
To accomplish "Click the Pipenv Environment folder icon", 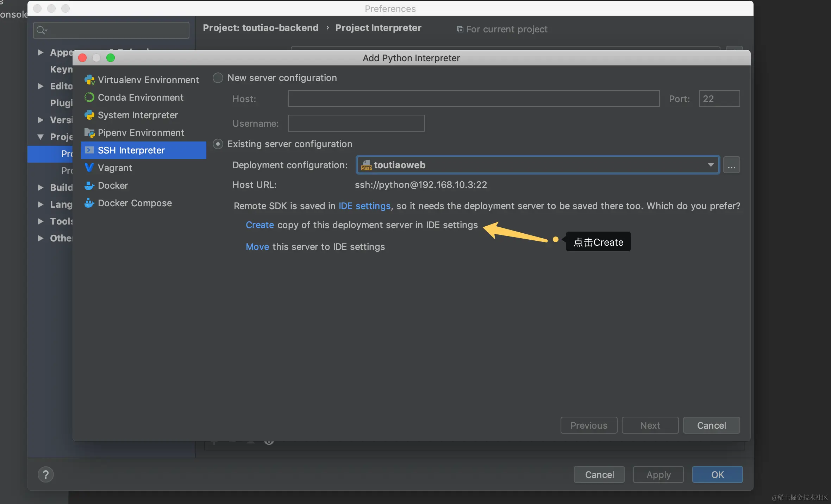I will [x=89, y=133].
